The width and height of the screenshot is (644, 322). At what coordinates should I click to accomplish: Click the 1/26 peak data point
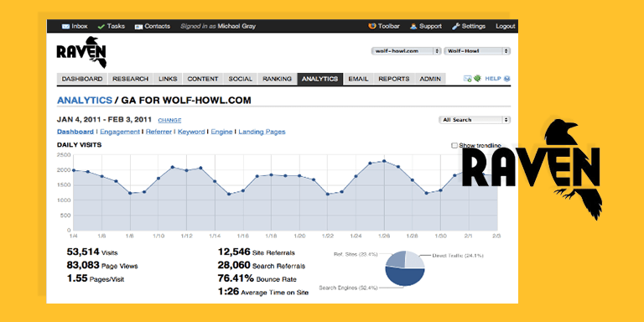384,161
